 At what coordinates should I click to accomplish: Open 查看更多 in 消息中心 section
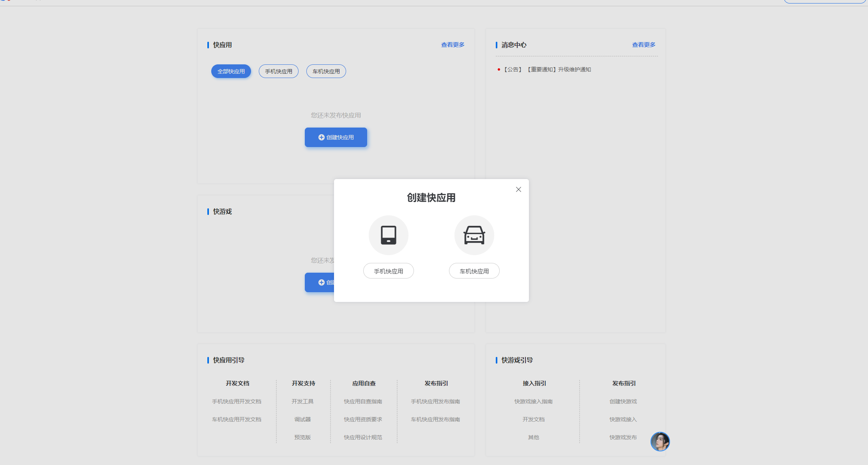[x=643, y=45]
